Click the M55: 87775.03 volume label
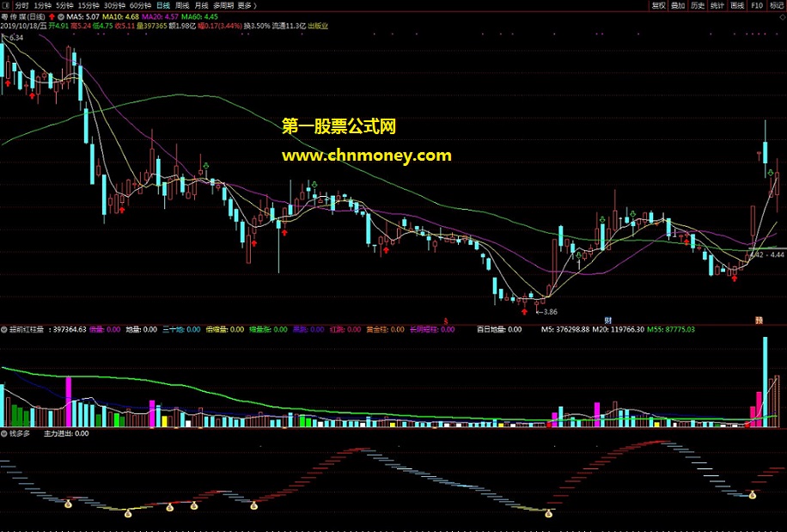This screenshot has width=787, height=532. tap(670, 330)
